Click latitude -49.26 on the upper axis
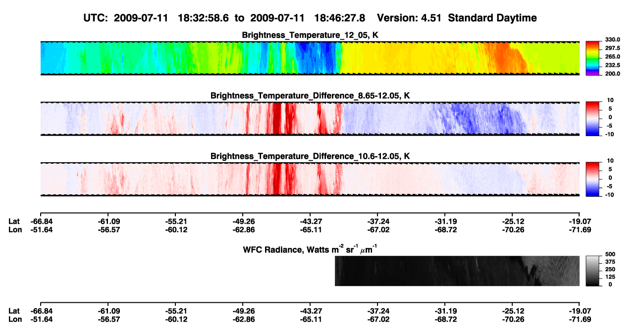This screenshot has width=644, height=330. (242, 222)
